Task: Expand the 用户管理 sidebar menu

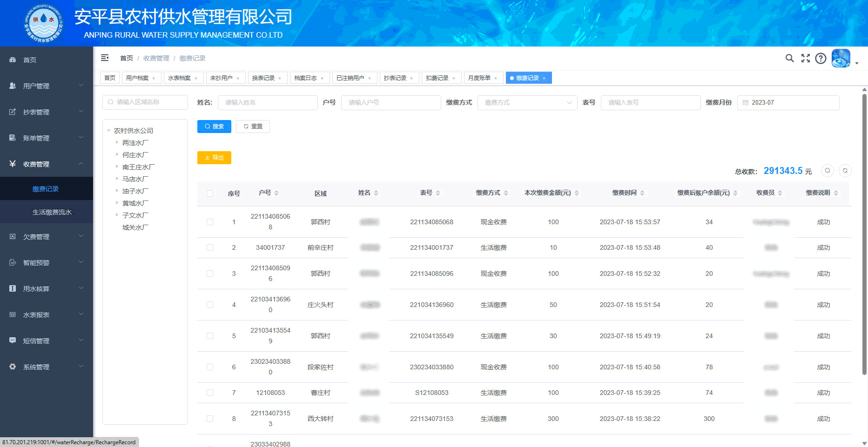Action: pyautogui.click(x=47, y=86)
